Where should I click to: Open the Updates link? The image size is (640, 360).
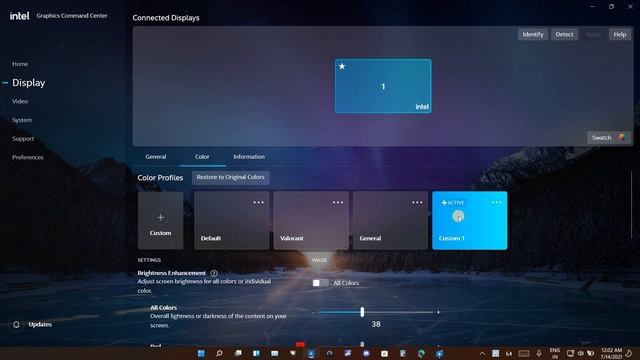point(40,324)
